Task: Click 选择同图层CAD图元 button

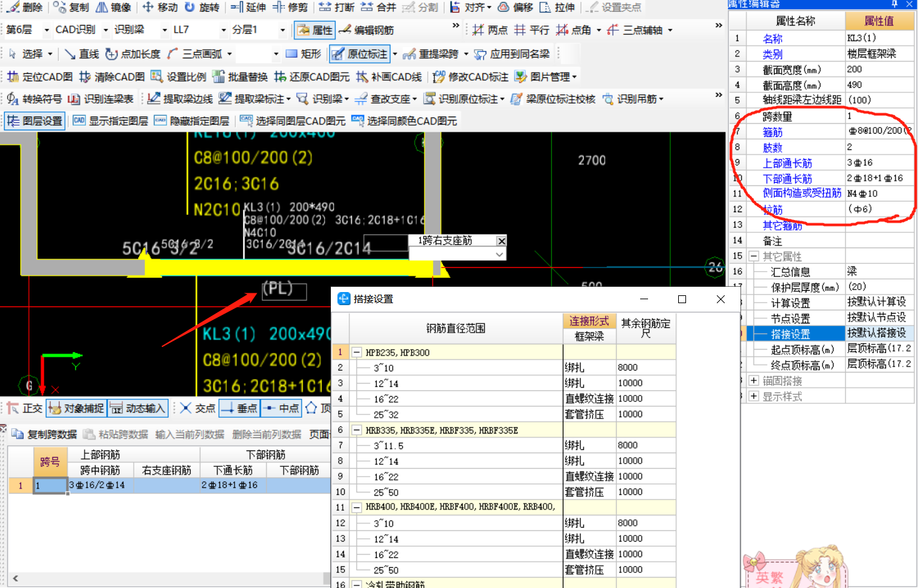Action: coord(292,121)
